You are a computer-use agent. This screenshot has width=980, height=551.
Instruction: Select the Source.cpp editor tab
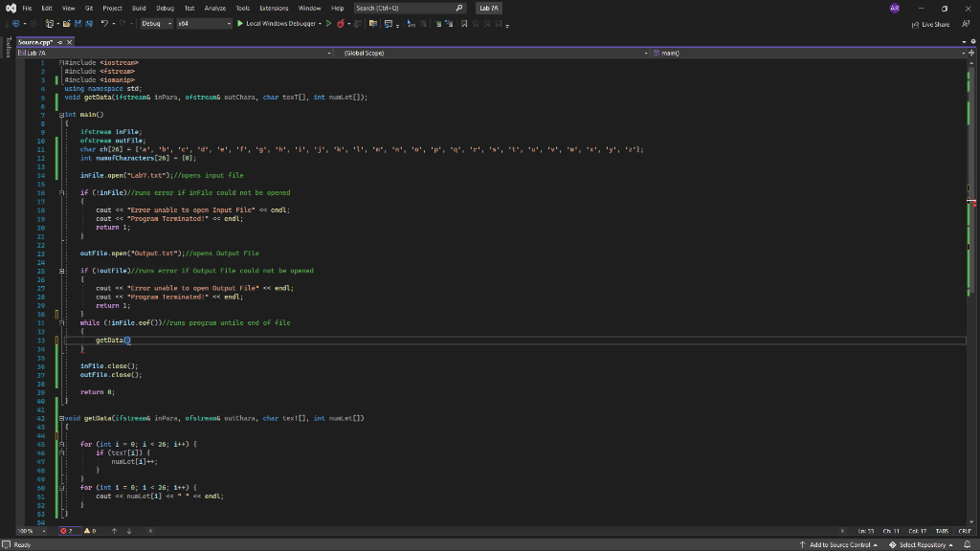coord(35,41)
